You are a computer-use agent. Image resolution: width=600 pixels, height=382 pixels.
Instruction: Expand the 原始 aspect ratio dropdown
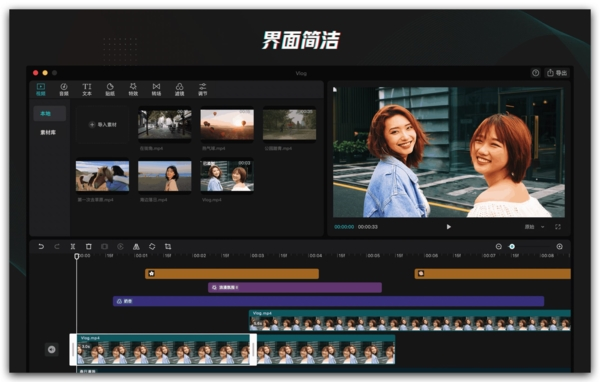pos(534,227)
